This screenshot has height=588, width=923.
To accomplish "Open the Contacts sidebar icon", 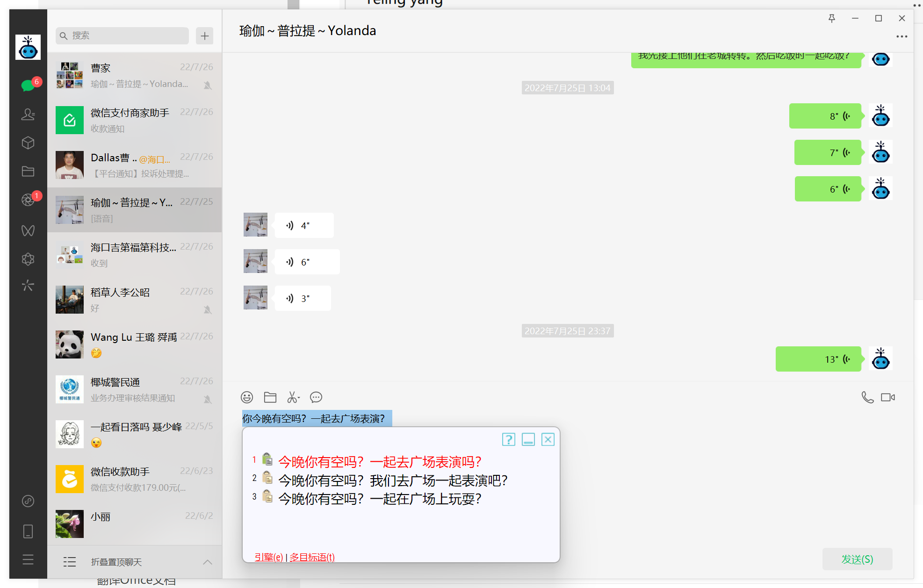I will (28, 115).
